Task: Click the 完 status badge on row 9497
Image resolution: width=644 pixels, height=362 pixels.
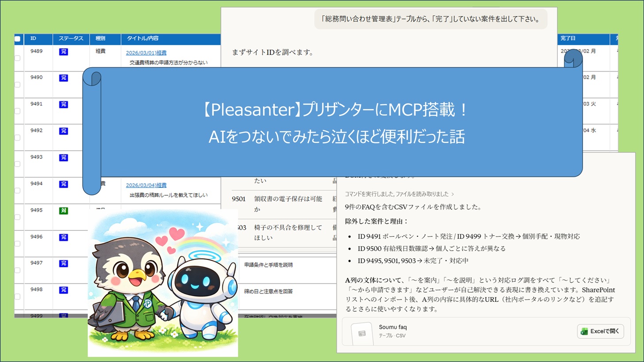Action: tap(63, 264)
